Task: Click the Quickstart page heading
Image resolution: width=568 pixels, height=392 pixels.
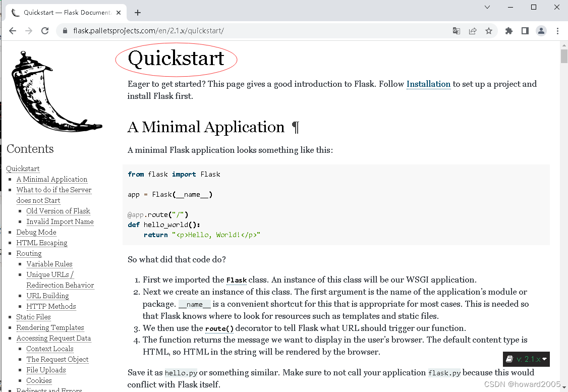Action: pyautogui.click(x=176, y=59)
